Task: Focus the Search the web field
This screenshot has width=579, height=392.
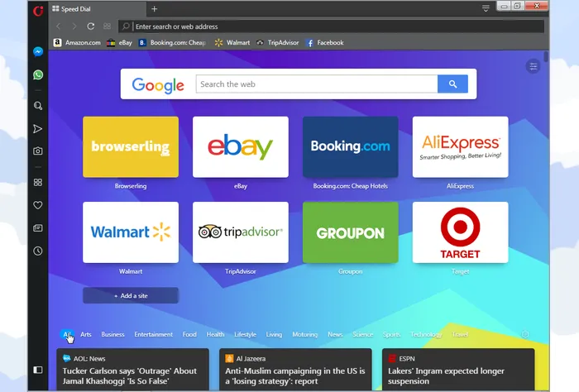Action: 317,84
